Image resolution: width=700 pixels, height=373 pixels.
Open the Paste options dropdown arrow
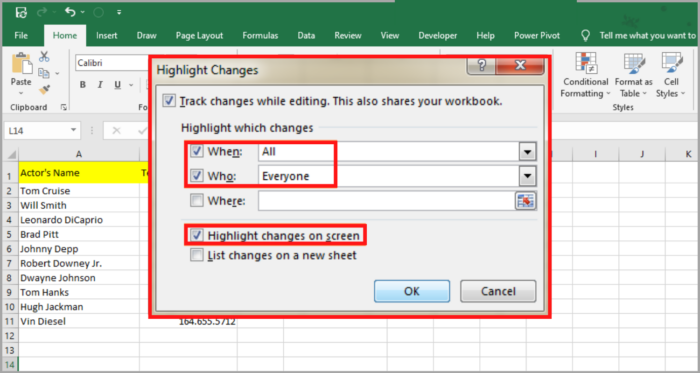[21, 93]
